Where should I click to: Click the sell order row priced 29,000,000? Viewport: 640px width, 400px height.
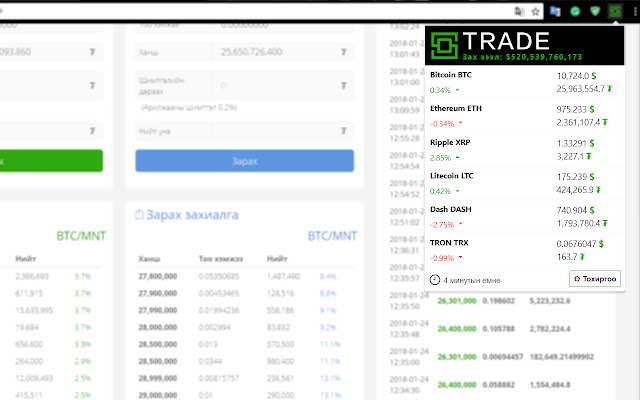tap(244, 395)
